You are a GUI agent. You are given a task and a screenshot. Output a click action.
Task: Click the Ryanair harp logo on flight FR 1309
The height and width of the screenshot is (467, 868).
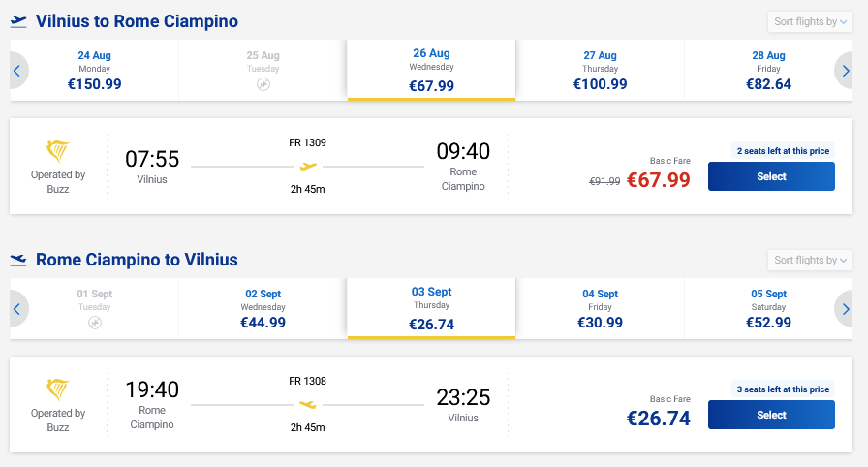[x=57, y=151]
